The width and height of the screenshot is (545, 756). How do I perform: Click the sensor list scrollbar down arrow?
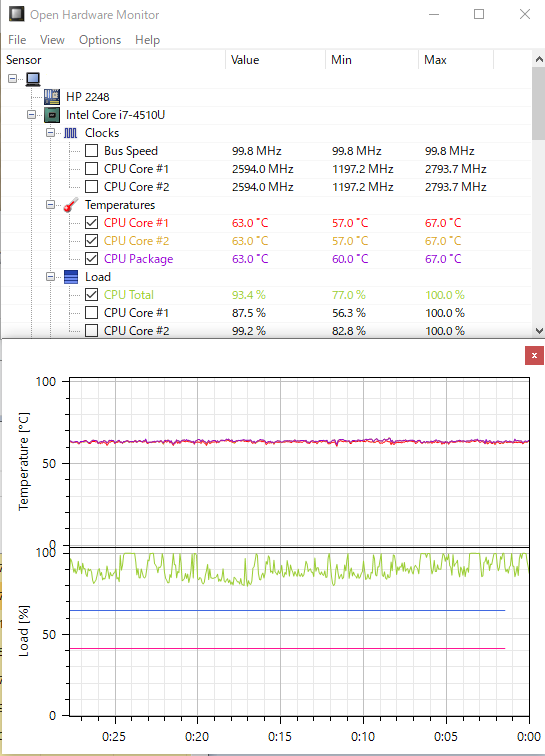pos(539,331)
